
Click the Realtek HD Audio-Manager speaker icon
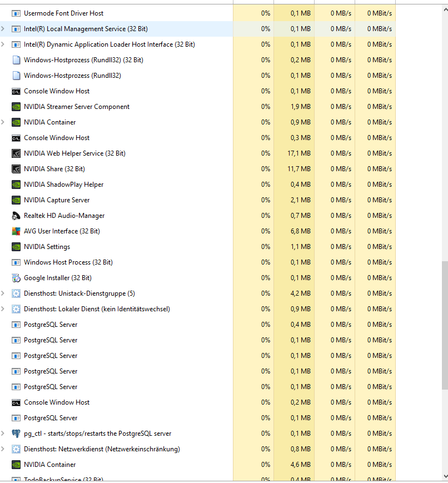(16, 216)
